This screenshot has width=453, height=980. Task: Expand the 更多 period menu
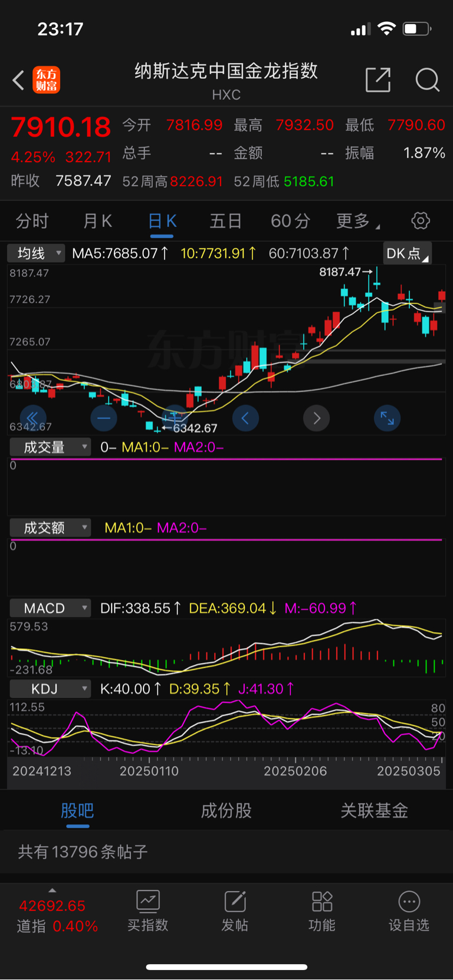[x=358, y=221]
